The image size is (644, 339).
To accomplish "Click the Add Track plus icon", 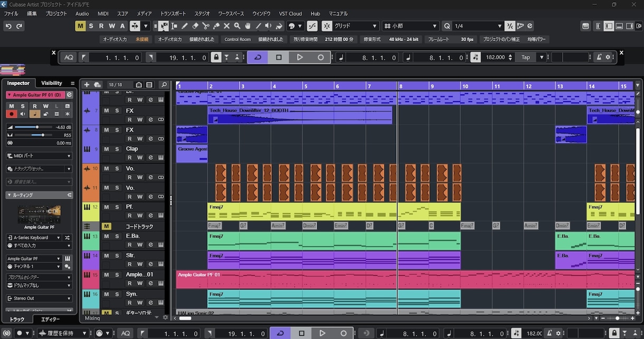I will pos(87,84).
